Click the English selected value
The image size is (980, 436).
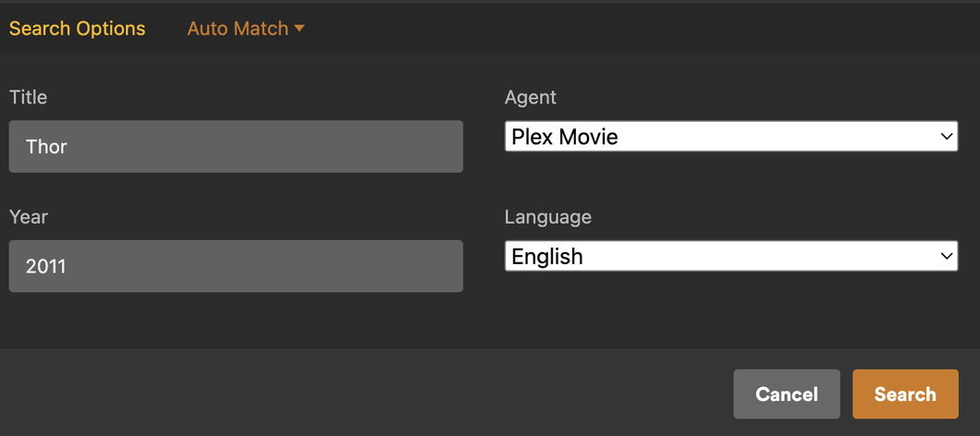(547, 257)
